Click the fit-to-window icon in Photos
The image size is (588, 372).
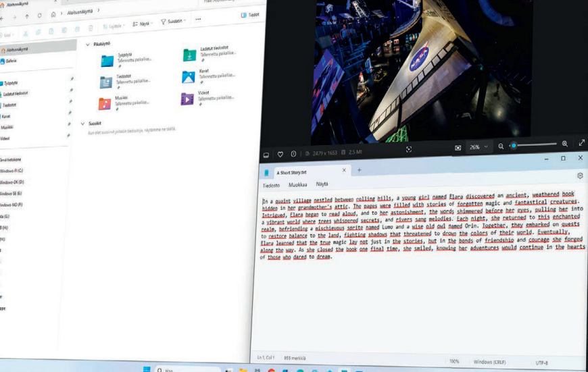pyautogui.click(x=409, y=149)
